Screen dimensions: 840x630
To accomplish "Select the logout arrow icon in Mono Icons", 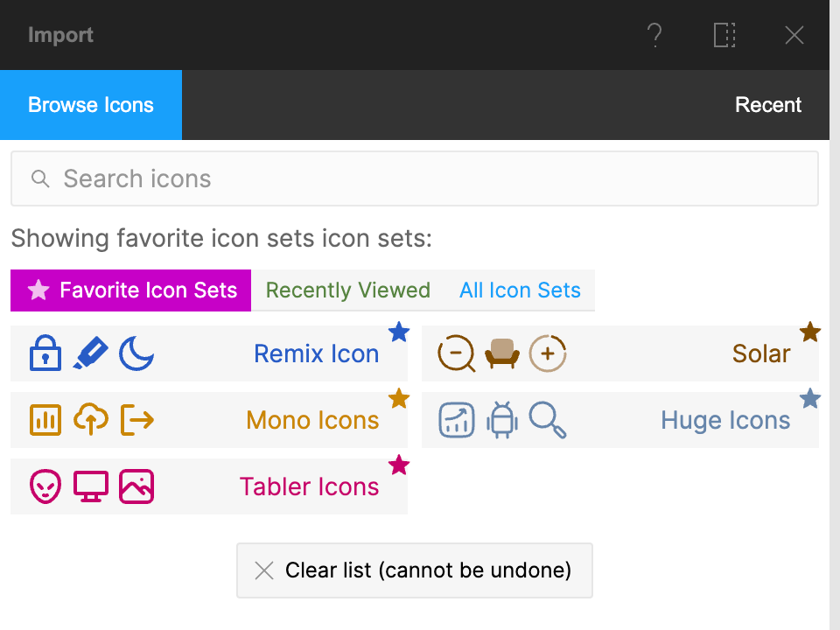I will pyautogui.click(x=136, y=420).
